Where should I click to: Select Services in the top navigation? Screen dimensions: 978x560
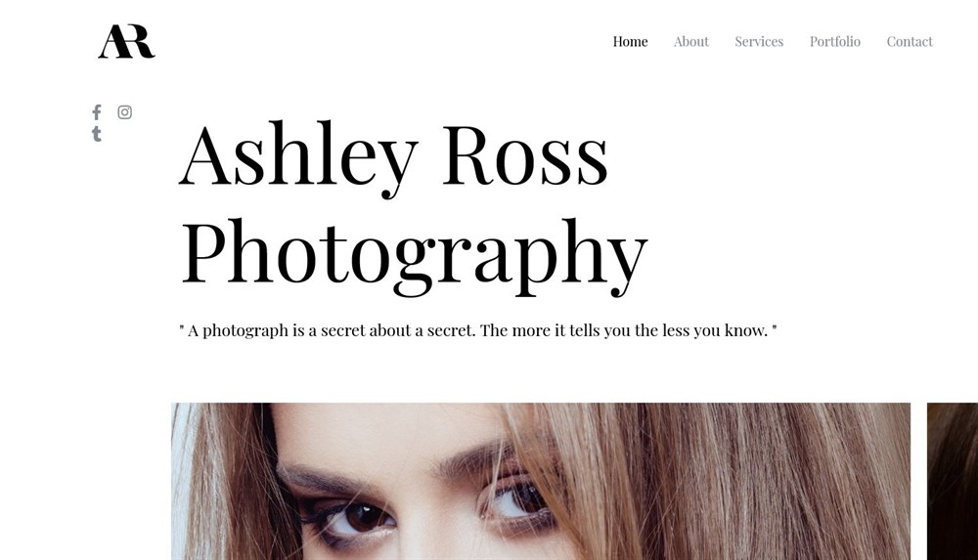pos(759,42)
